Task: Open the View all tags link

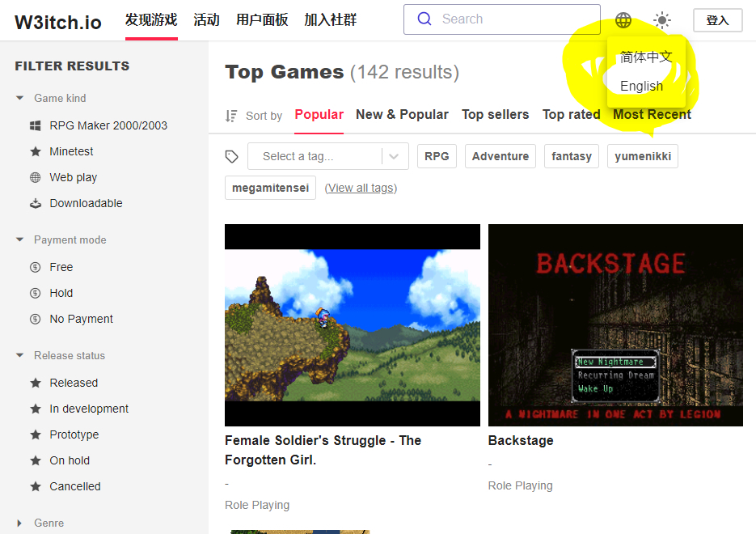Action: 361,188
